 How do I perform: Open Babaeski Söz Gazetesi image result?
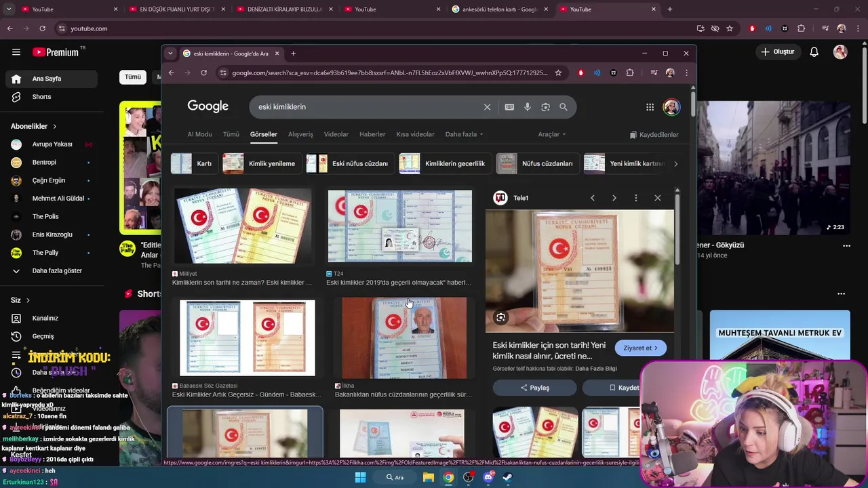pos(247,338)
